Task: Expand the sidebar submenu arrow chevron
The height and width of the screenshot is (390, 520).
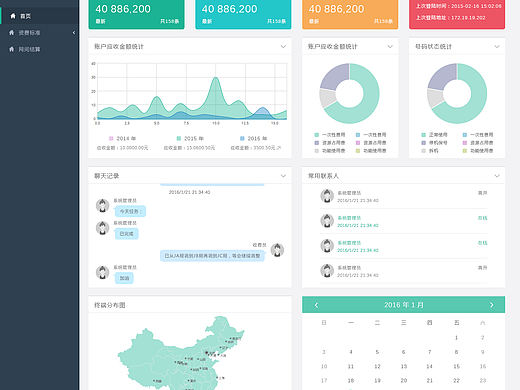Action: [74, 33]
